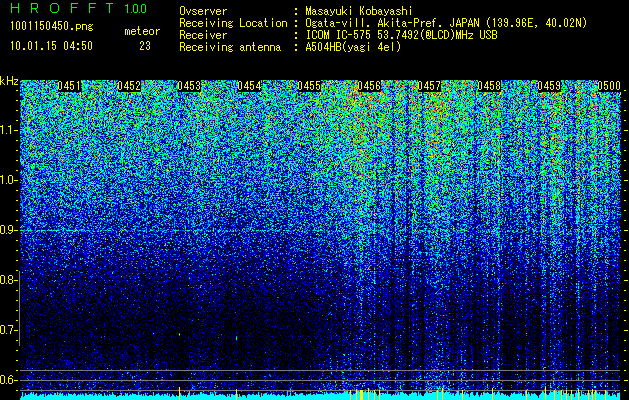Click the Receiving antenna label

pyautogui.click(x=230, y=47)
